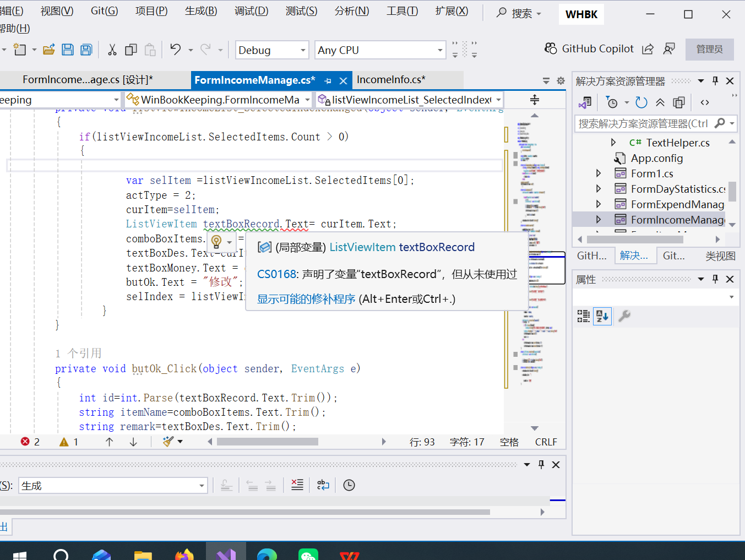The width and height of the screenshot is (745, 560).
Task: Toggle auto-hide pin on Properties panel
Action: (x=715, y=279)
